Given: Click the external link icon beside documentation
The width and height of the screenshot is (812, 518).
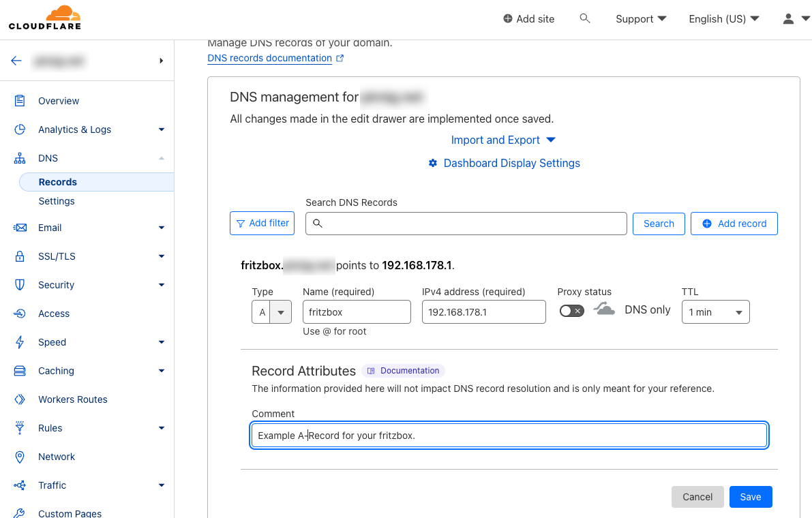Looking at the screenshot, I should [x=340, y=58].
